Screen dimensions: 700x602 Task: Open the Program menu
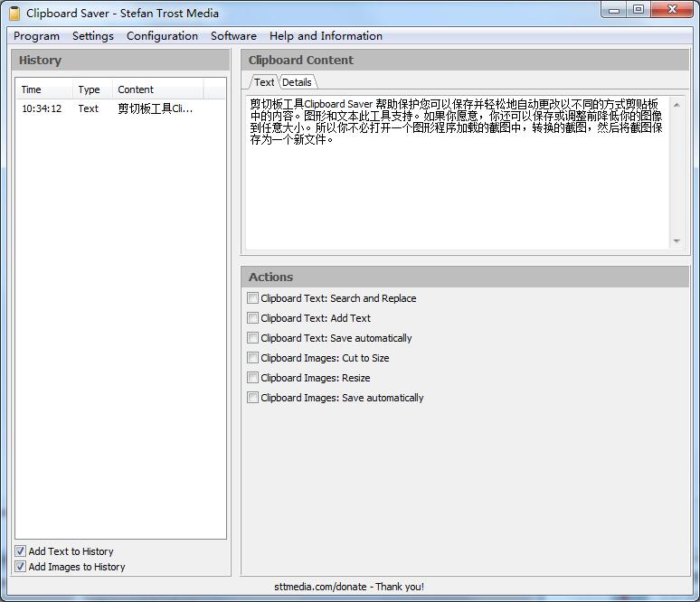pyautogui.click(x=36, y=36)
